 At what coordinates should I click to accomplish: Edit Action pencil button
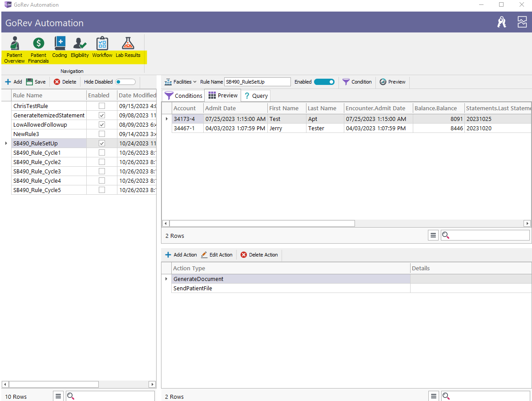[x=217, y=255]
